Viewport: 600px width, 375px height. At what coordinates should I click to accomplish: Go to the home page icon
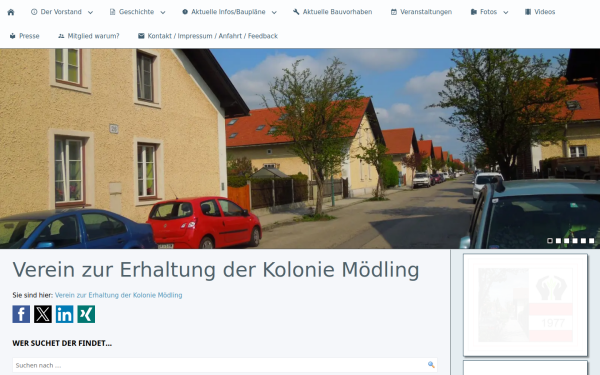tap(11, 12)
